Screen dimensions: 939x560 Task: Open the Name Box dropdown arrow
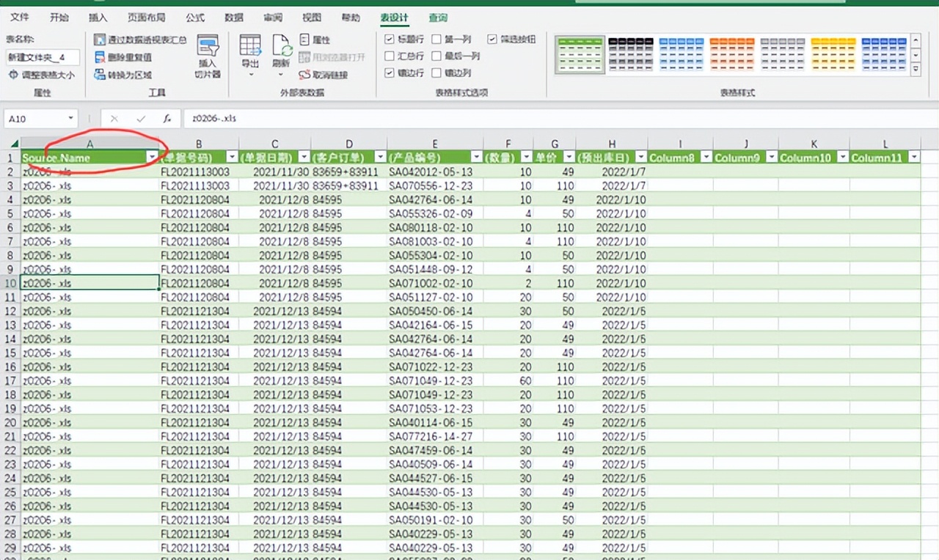[x=70, y=118]
